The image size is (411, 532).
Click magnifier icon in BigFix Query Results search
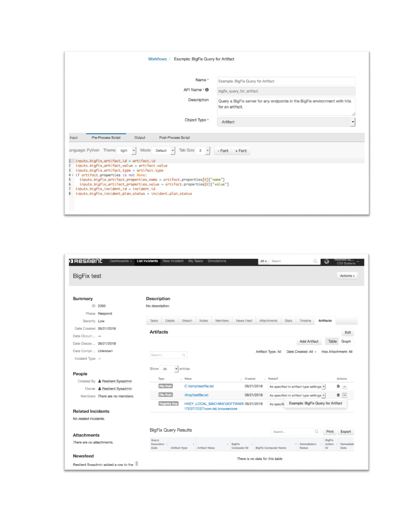pyautogui.click(x=316, y=432)
